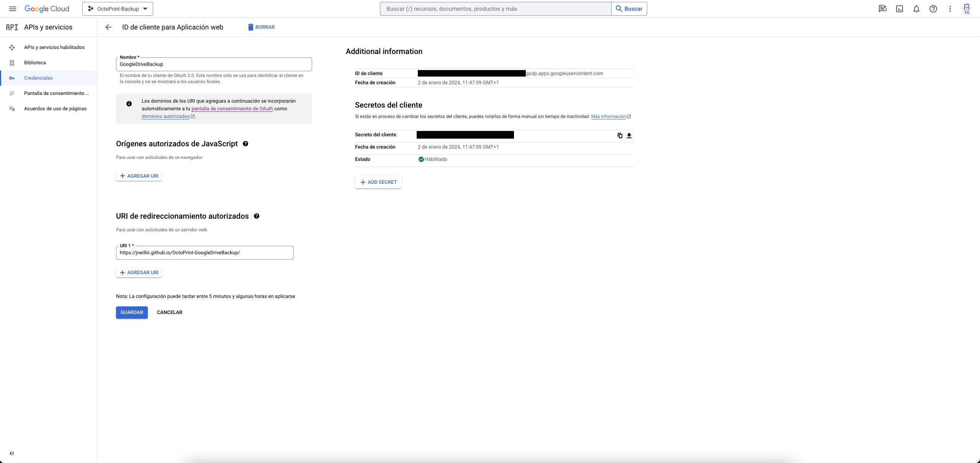Open the help question mark menu
Viewport: 980px width, 463px height.
(933, 9)
